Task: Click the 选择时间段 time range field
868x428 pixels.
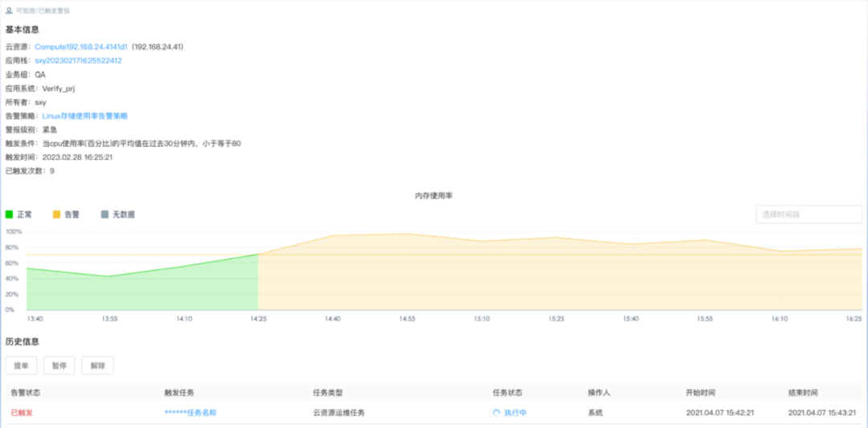Action: 809,214
